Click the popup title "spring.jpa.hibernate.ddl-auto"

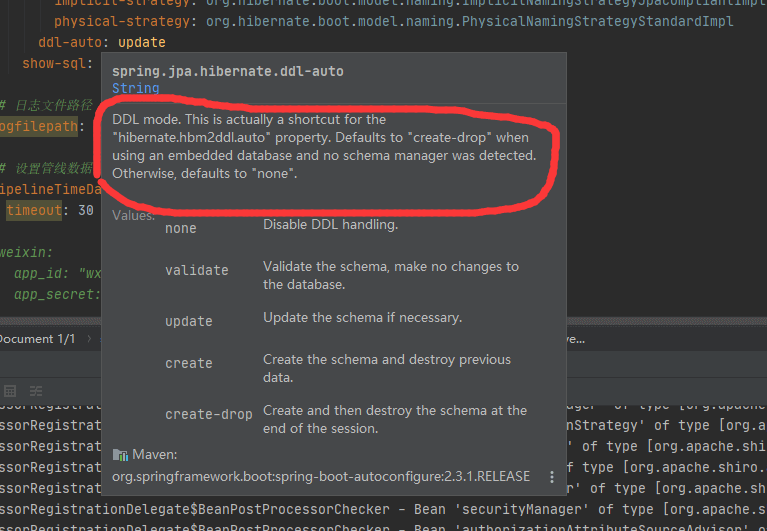pos(227,71)
